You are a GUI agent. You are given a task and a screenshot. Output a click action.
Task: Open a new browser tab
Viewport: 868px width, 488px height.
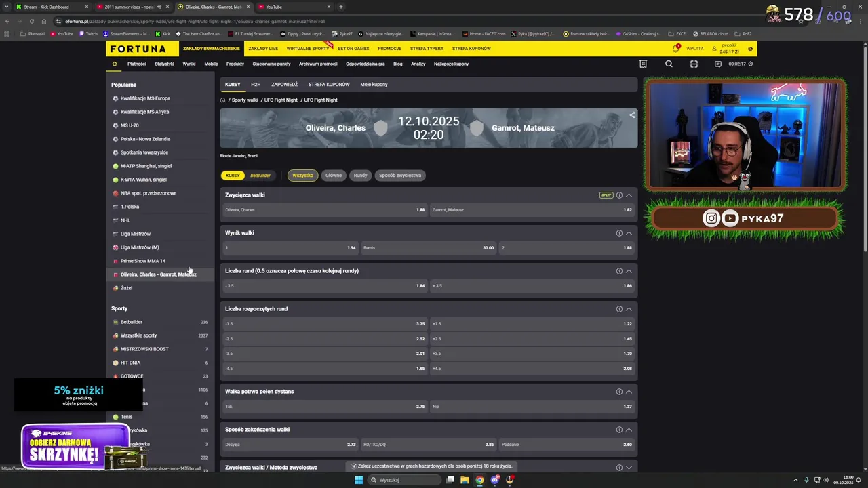340,7
